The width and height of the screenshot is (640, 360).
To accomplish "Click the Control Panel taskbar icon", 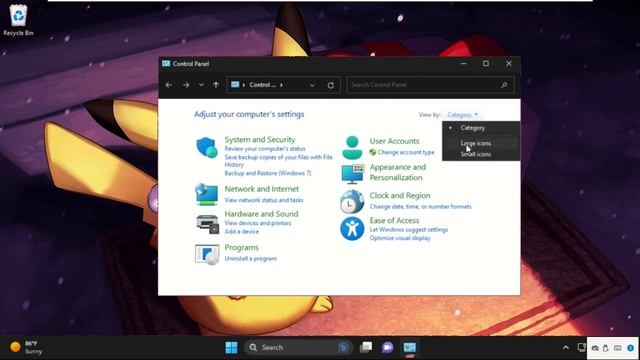I will pos(410,347).
